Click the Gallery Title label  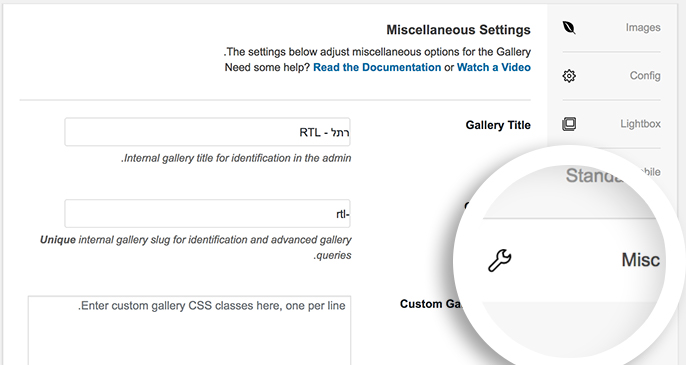click(498, 125)
